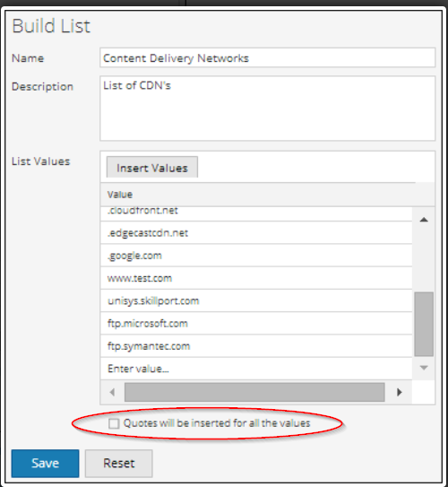Click the scroll down arrow in value list

424,368
